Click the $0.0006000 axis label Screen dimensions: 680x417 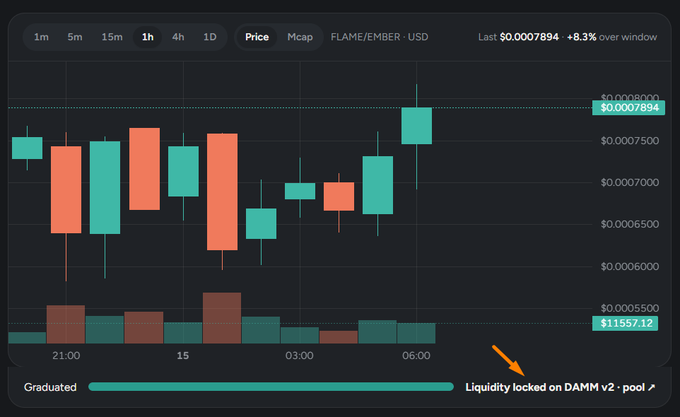pos(630,266)
